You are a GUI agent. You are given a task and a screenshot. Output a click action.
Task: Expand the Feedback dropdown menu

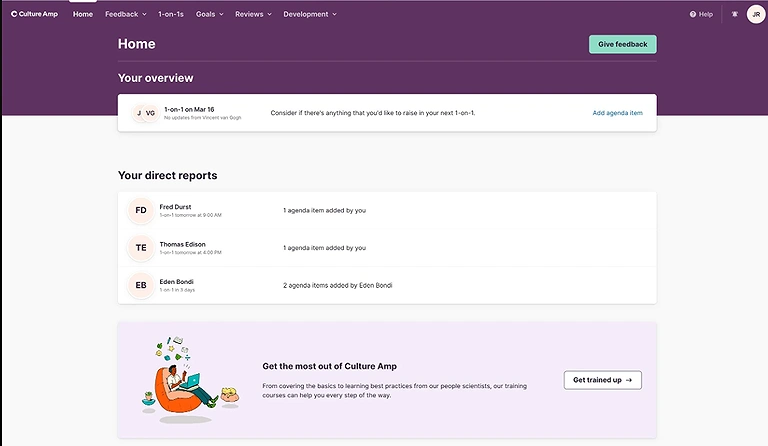coord(126,14)
